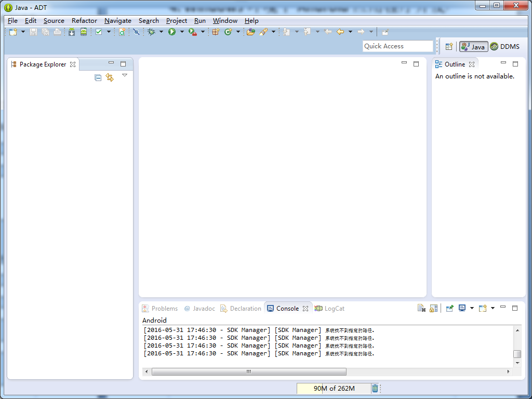Viewport: 532px width, 399px height.
Task: Open the Package Explorer view menu triangle
Action: [x=125, y=75]
